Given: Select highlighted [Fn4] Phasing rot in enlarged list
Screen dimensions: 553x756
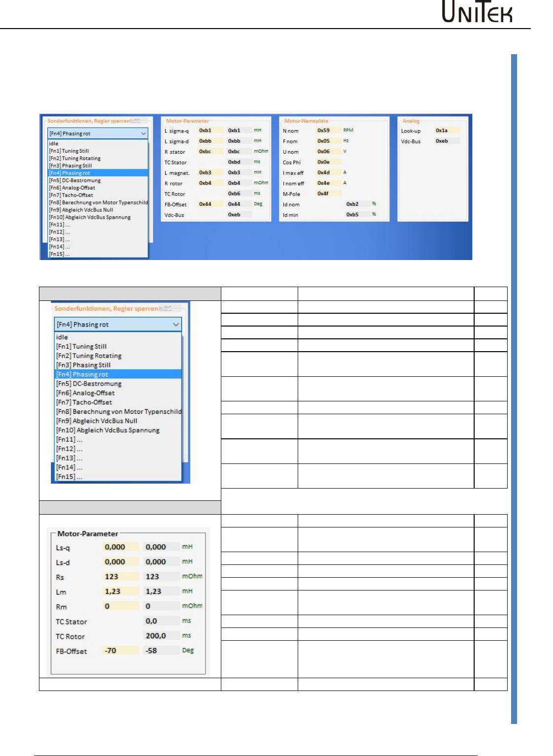Looking at the screenshot, I should tap(118, 375).
